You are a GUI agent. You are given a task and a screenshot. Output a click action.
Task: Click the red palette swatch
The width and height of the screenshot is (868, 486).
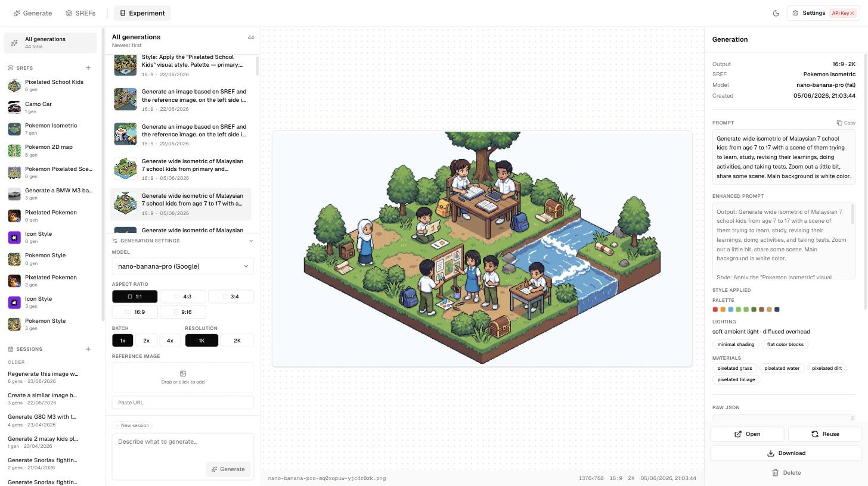715,309
